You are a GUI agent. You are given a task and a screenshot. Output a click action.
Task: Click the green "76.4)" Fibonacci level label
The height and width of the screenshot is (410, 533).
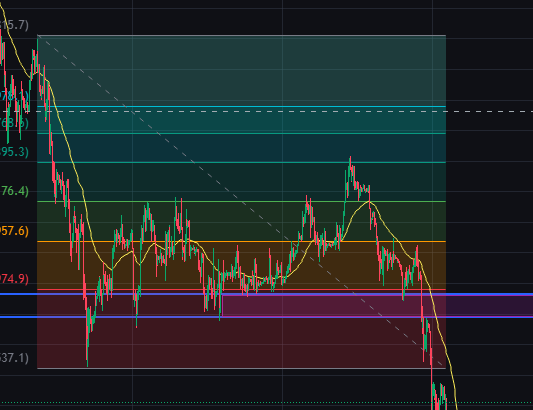(14, 191)
